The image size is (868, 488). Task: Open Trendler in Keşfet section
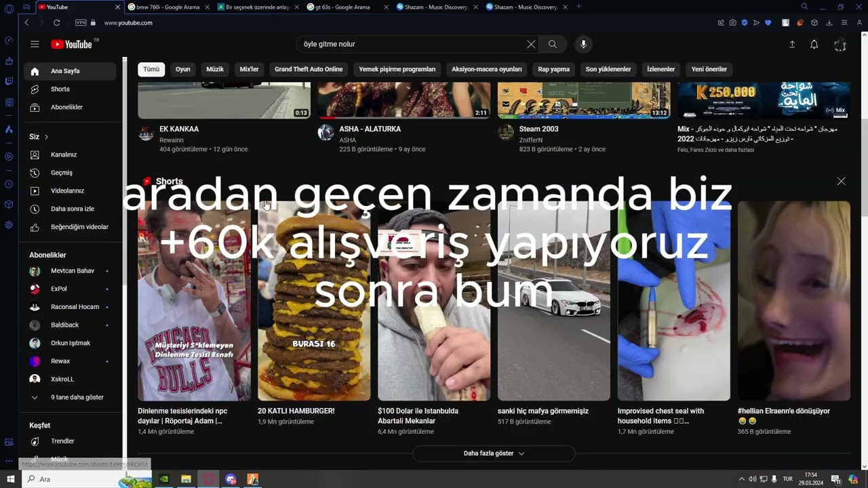(x=71, y=441)
